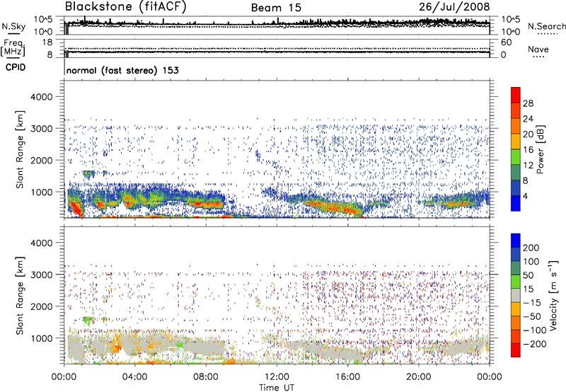Click the '08:00' time axis tick label
The height and width of the screenshot is (392, 566).
[206, 377]
